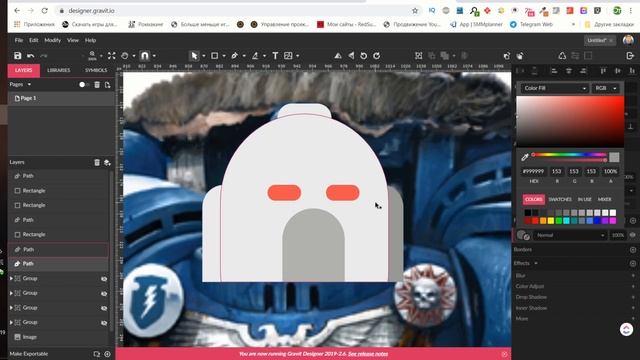Select the Pointer tool
640x360 pixels.
coord(194,56)
